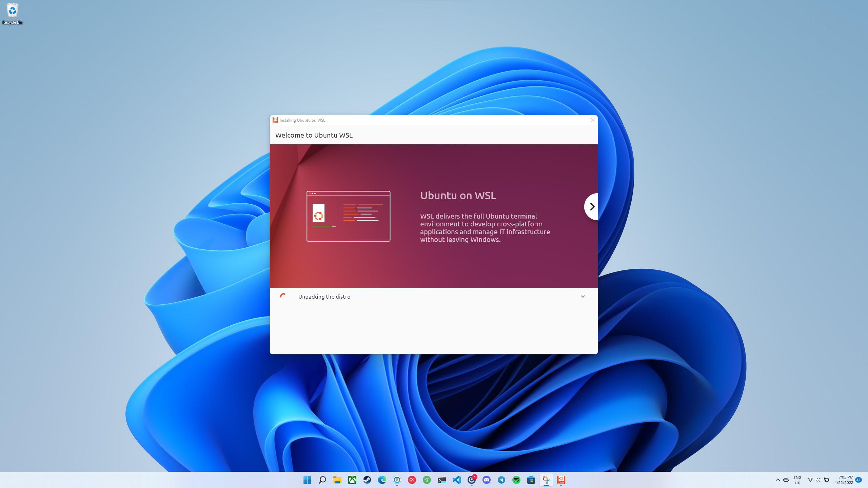Expand the Unpacking the distro details
The width and height of the screenshot is (868, 488).
[583, 297]
